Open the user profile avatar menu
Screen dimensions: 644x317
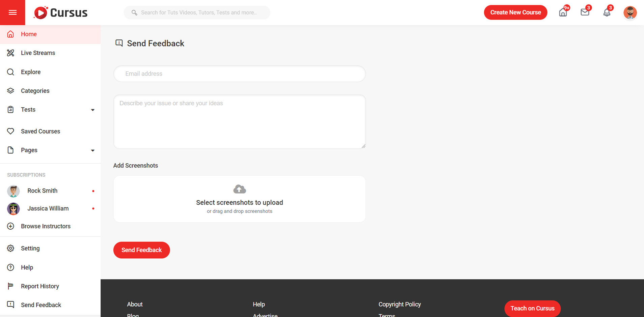point(629,13)
